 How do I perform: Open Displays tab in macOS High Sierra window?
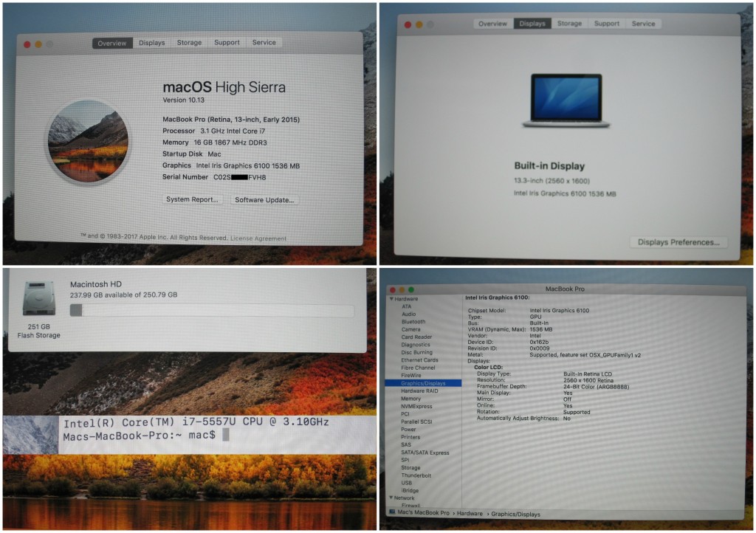[x=152, y=43]
